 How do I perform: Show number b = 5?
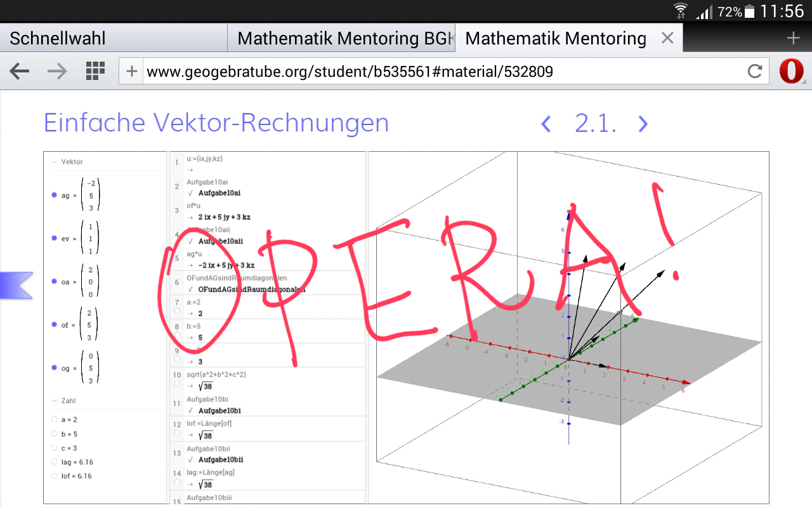tap(54, 434)
